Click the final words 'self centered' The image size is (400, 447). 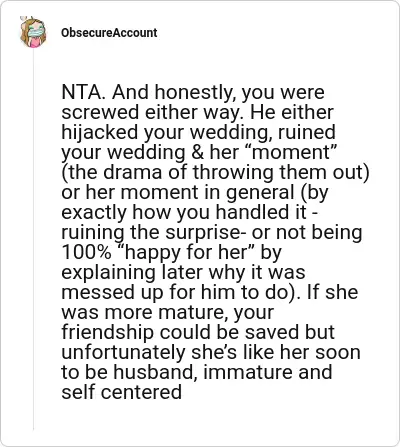click(122, 393)
